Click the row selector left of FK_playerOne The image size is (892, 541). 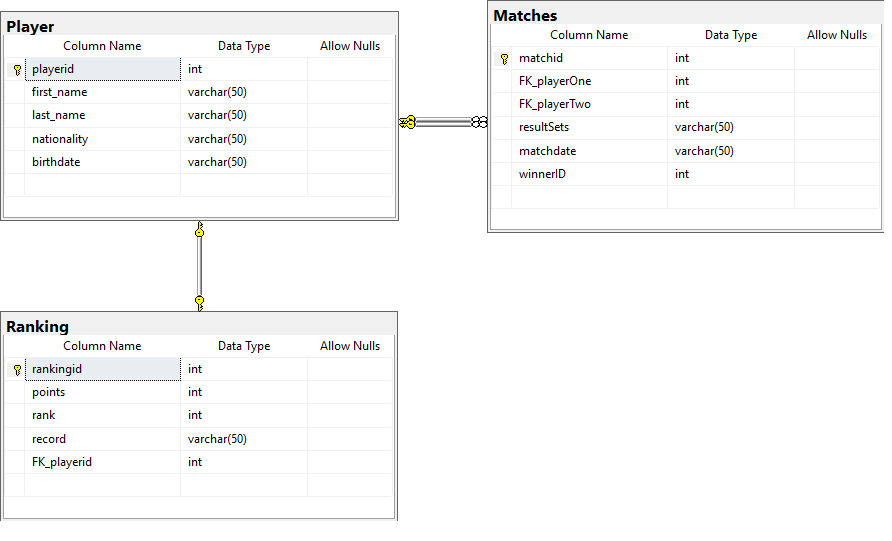click(502, 81)
